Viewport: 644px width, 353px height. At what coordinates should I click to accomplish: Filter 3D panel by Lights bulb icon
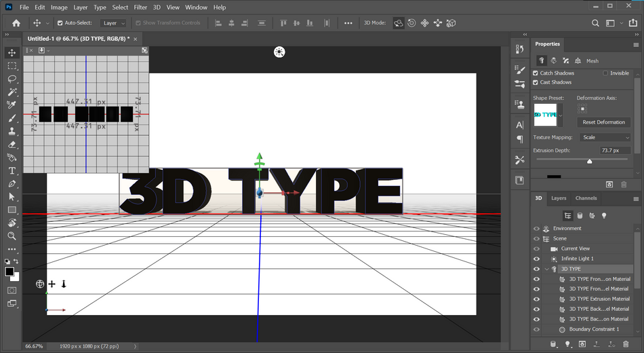604,216
